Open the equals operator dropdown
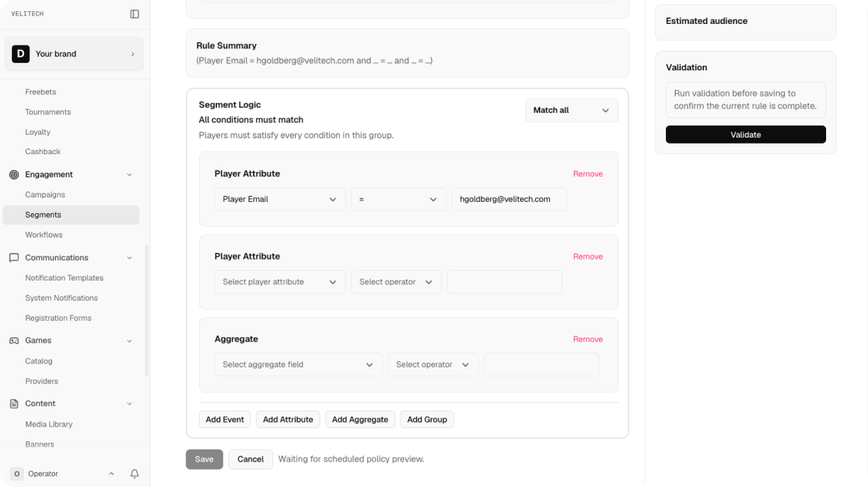 pos(399,199)
